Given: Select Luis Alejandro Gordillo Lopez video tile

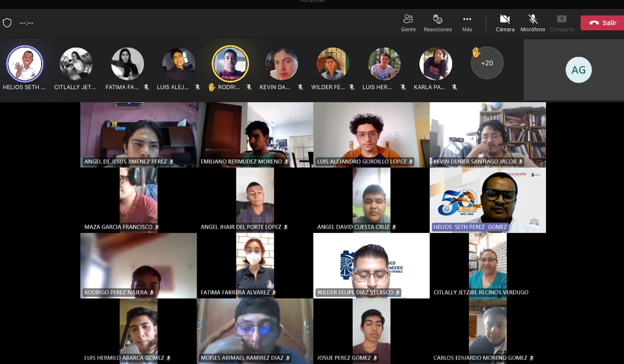Looking at the screenshot, I should pos(371,134).
